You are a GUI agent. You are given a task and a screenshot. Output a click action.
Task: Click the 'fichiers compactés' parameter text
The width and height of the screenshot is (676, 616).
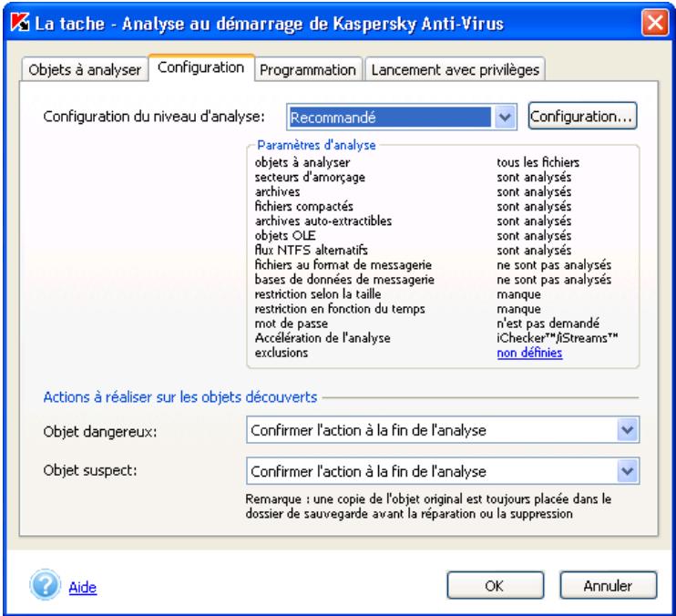[x=303, y=207]
